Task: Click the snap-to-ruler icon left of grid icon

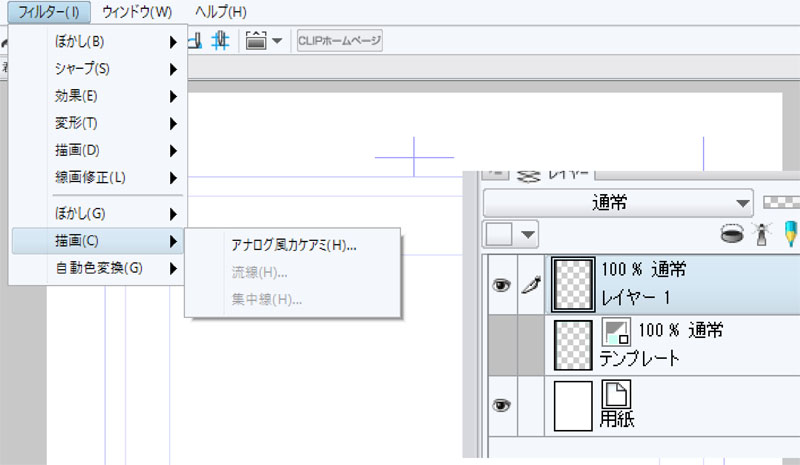Action: click(196, 41)
